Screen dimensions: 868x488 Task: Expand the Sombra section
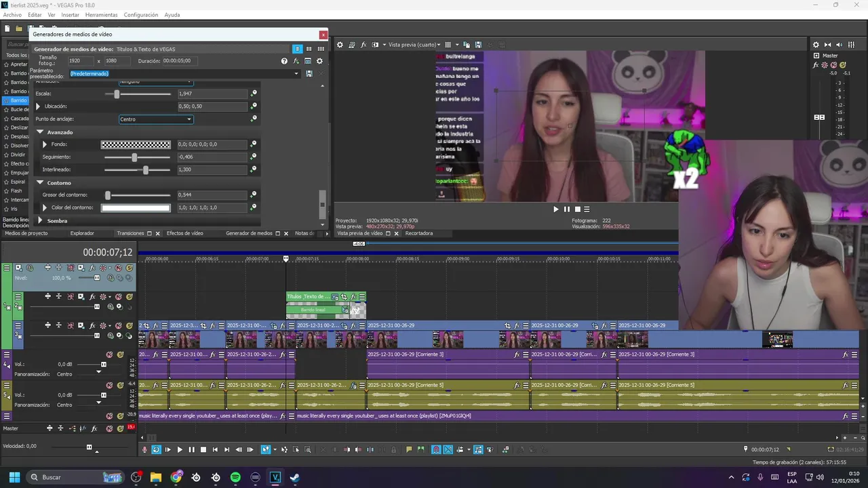click(40, 221)
